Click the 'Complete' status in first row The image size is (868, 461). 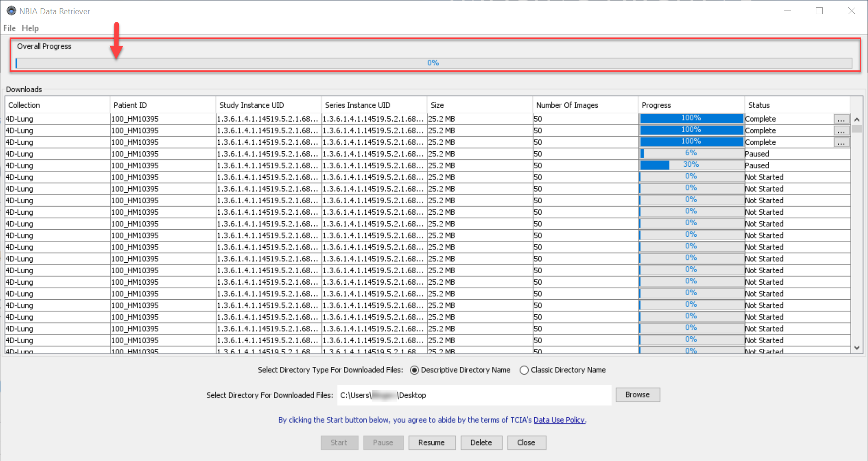pyautogui.click(x=761, y=119)
